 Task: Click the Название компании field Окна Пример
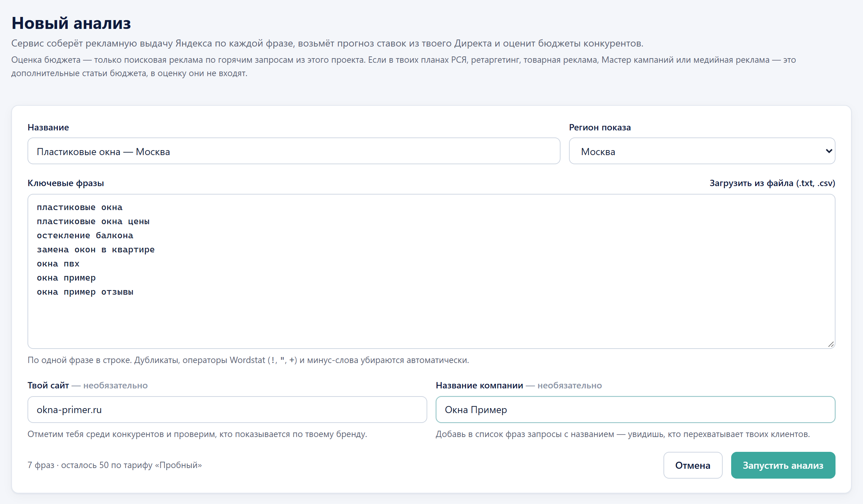point(635,410)
